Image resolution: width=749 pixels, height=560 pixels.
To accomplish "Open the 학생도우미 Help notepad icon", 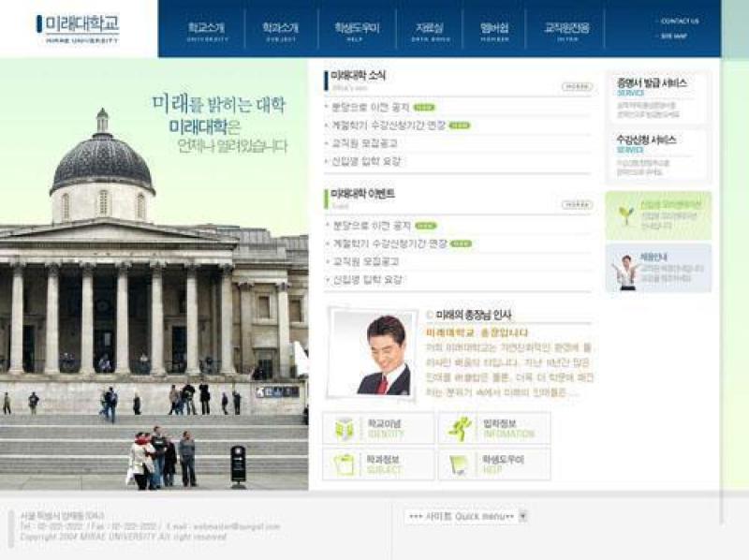I will (460, 464).
